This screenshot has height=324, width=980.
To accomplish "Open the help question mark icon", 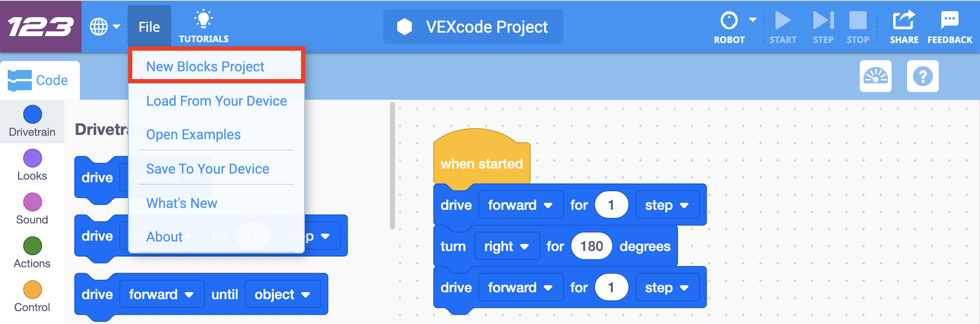I will tap(922, 76).
